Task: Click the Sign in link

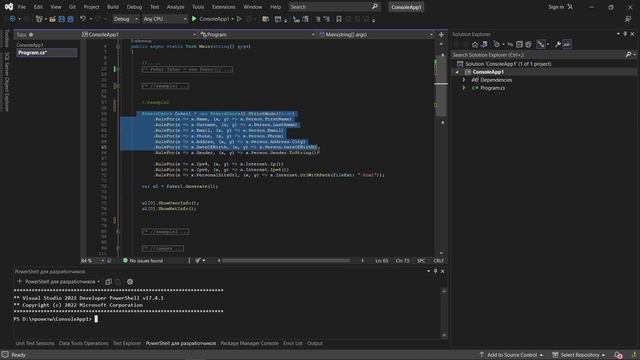Action: (556, 7)
